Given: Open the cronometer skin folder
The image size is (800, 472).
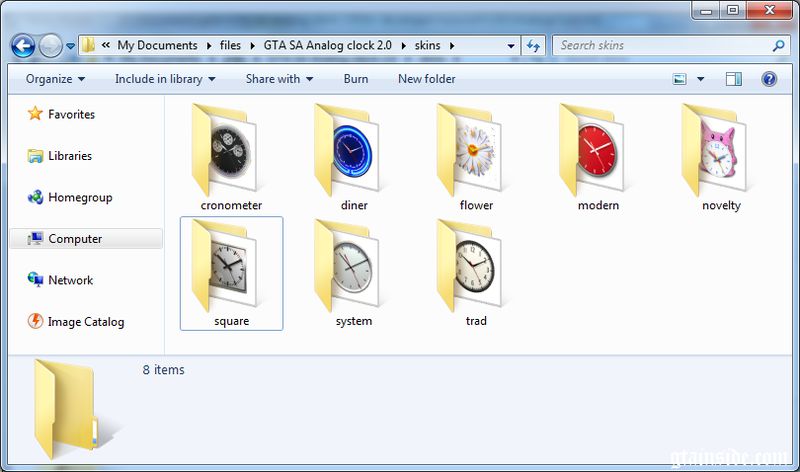Looking at the screenshot, I should coord(231,157).
